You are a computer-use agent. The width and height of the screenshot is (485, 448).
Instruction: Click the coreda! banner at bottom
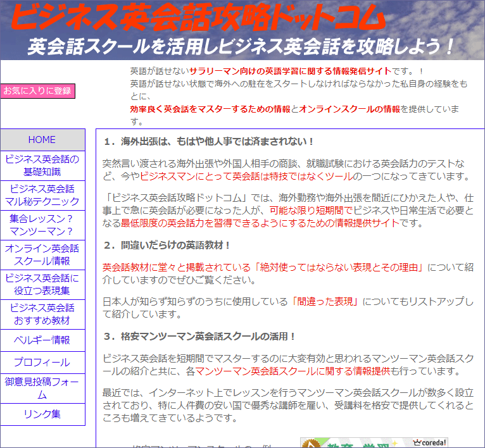pyautogui.click(x=374, y=443)
